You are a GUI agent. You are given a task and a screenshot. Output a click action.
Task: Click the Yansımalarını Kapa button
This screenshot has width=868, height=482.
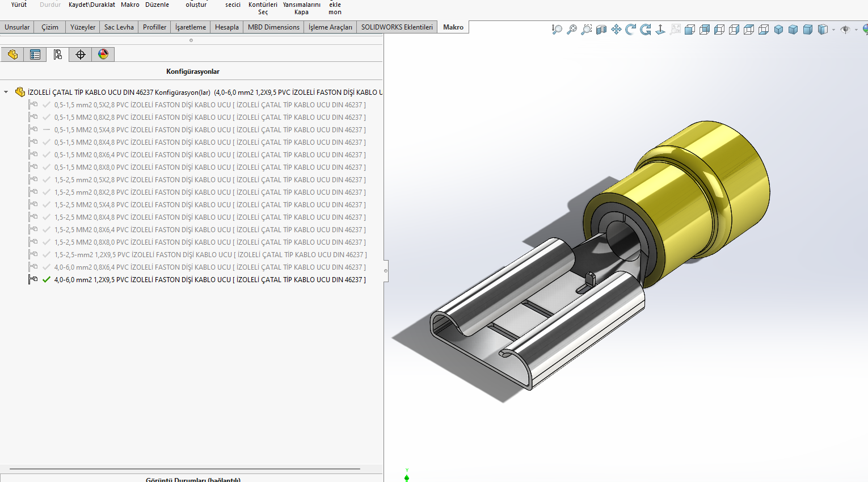point(302,8)
